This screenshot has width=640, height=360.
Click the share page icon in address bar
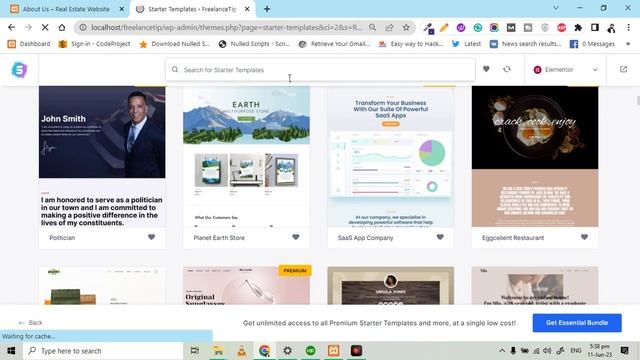point(389,27)
